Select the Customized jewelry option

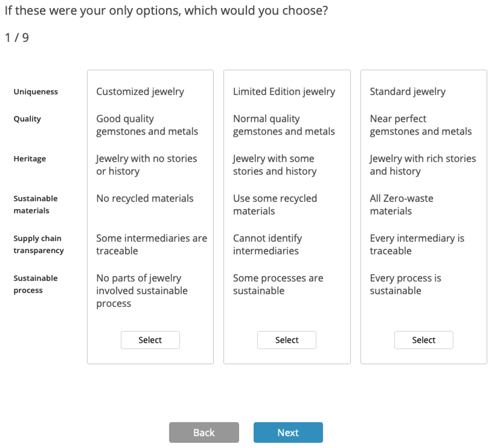click(150, 340)
